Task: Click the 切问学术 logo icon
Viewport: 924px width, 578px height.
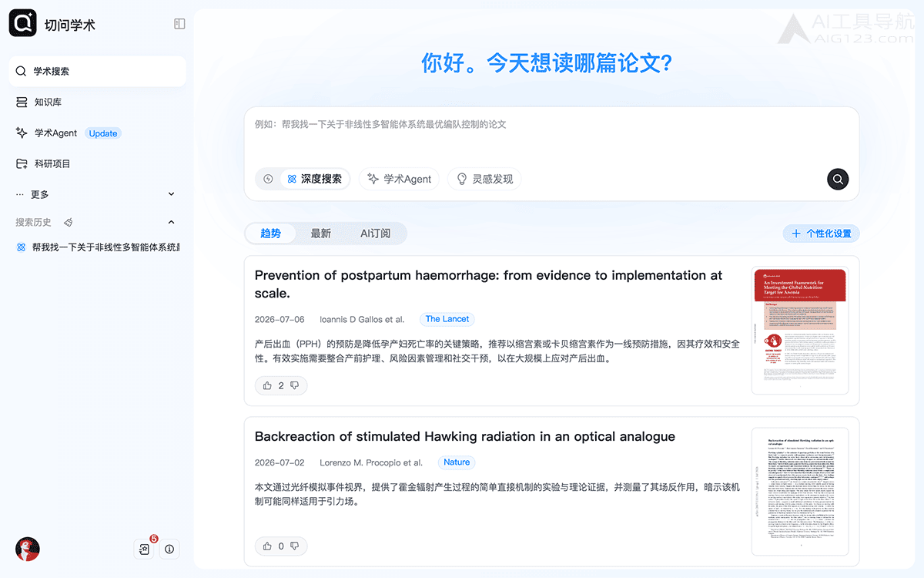Action: (x=23, y=23)
